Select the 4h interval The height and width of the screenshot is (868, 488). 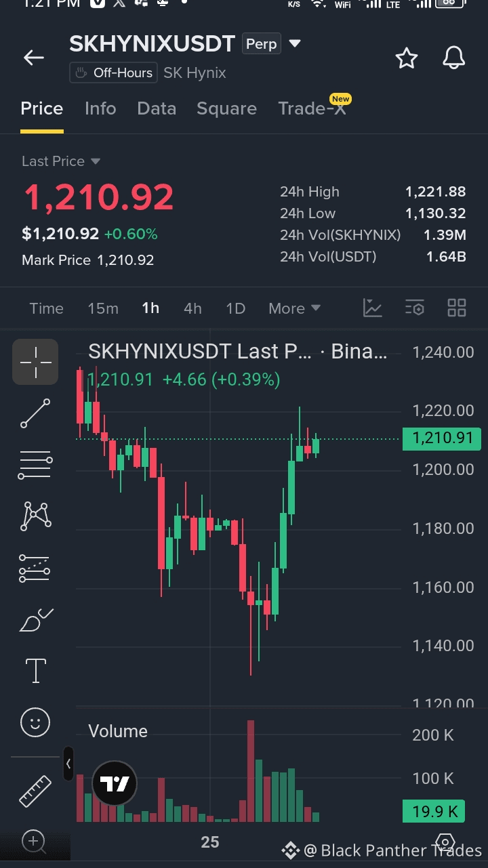pyautogui.click(x=192, y=308)
